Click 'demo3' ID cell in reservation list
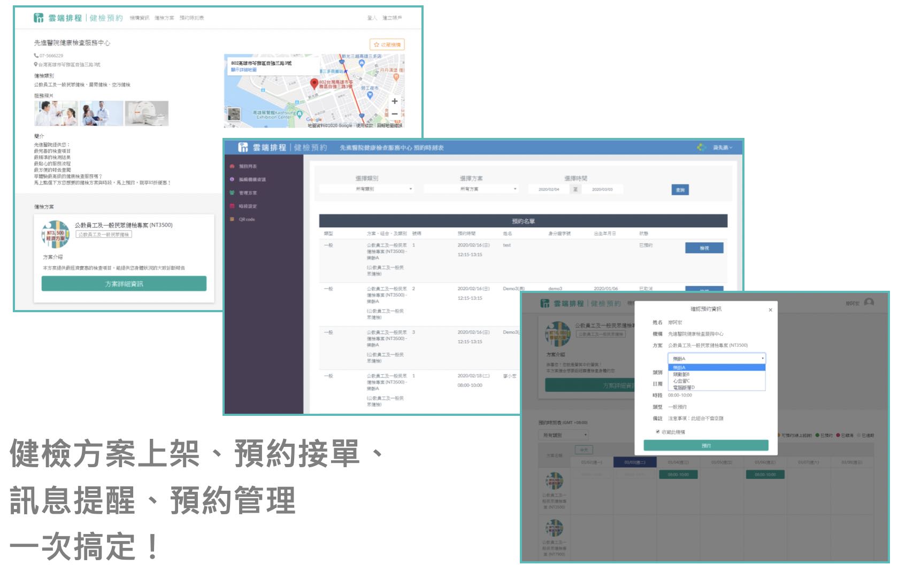The height and width of the screenshot is (588, 906). [x=555, y=289]
